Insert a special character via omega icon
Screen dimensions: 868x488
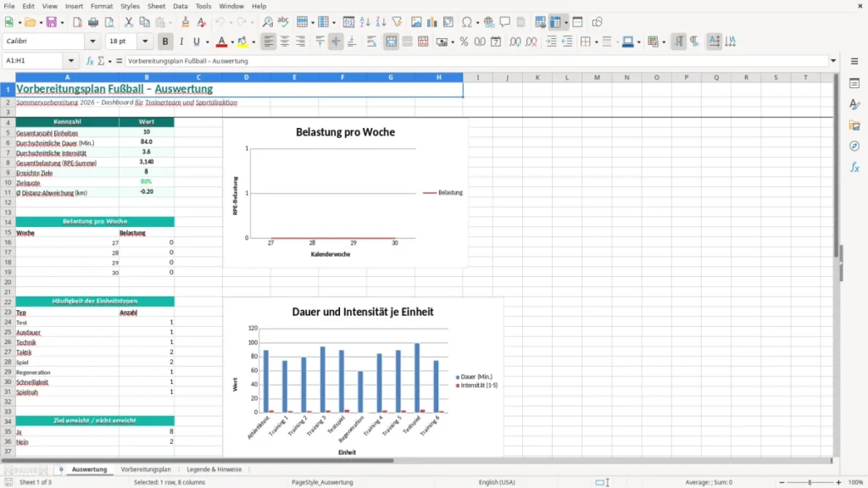(467, 22)
